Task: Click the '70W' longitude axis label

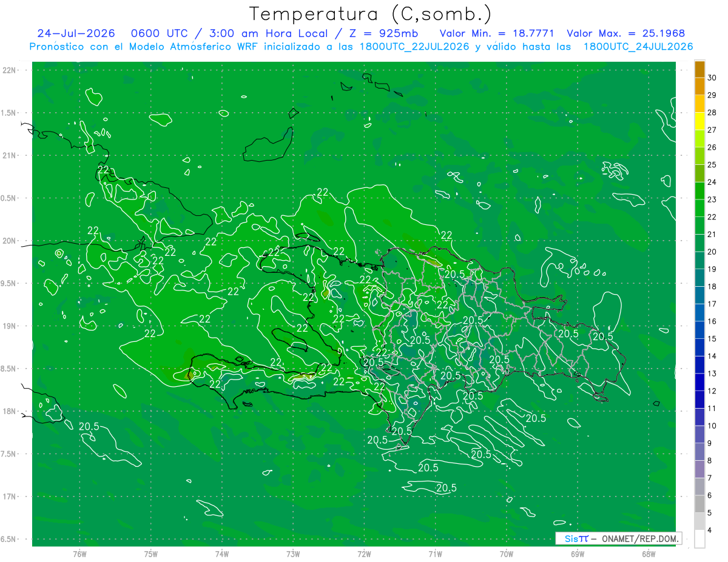Action: coord(507,554)
